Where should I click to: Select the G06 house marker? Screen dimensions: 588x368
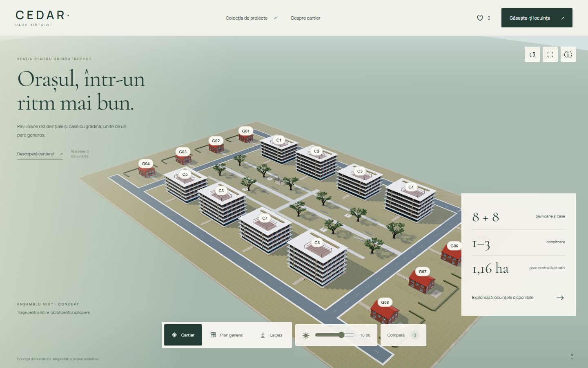click(x=454, y=246)
